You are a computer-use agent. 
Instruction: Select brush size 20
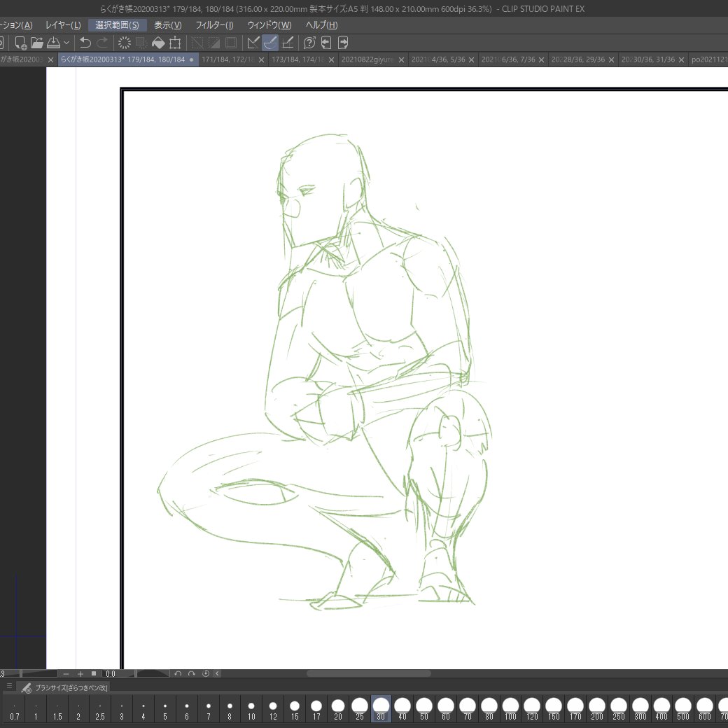(x=338, y=709)
